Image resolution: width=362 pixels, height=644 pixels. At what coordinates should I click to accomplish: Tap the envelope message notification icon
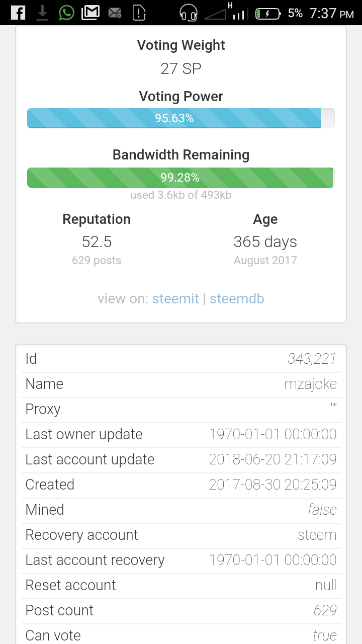tap(115, 13)
